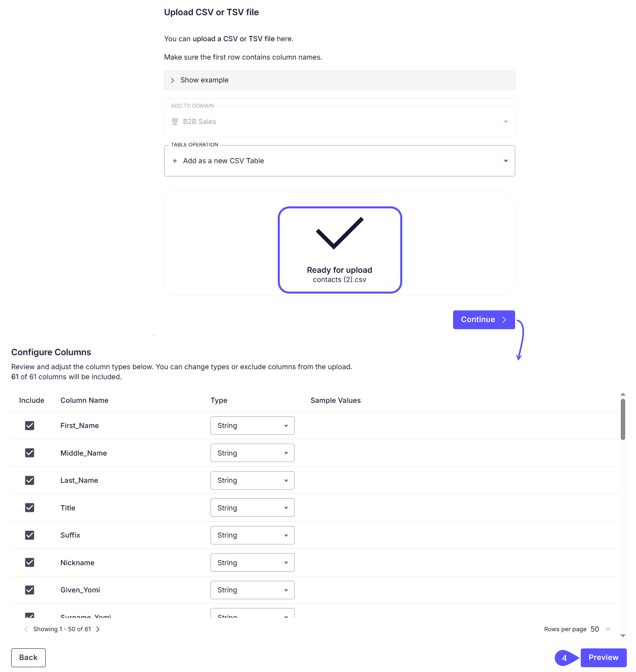Click the dropdown arrow on First_Name type selector

(285, 426)
